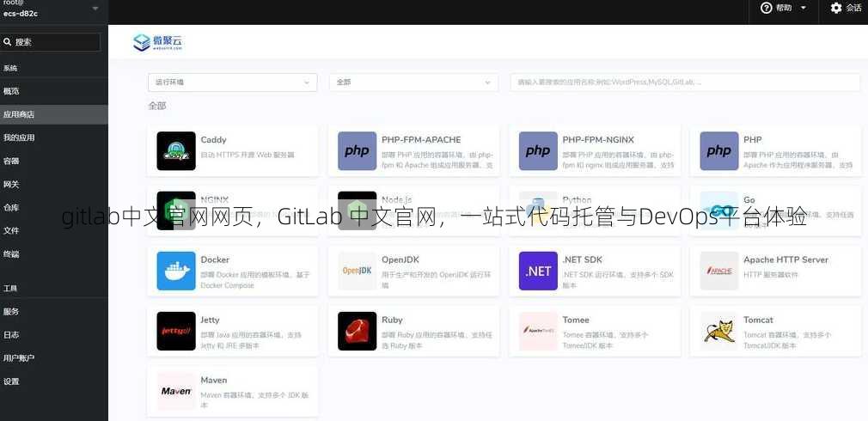Click the PHP-FPM-NGINX title text
868x421 pixels.
point(598,140)
